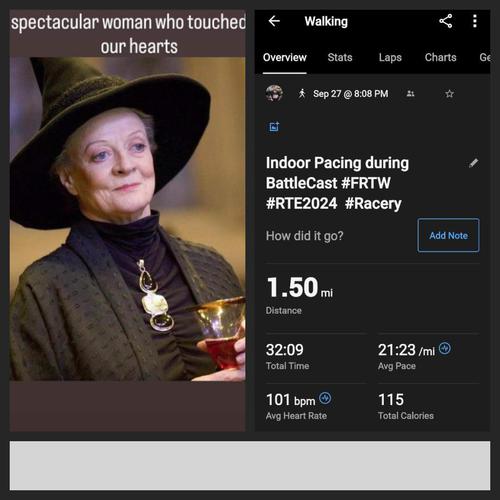Tap the back arrow next to Walking
The image size is (500, 500).
point(274,21)
